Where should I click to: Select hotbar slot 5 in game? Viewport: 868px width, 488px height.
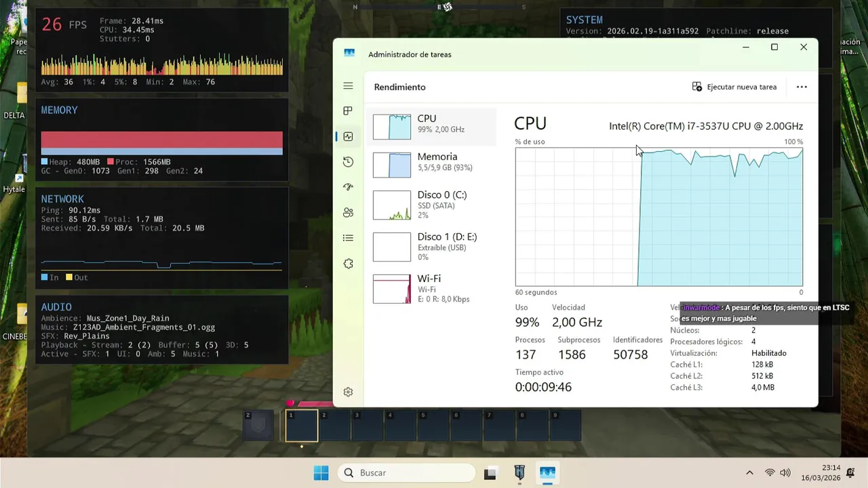point(433,426)
